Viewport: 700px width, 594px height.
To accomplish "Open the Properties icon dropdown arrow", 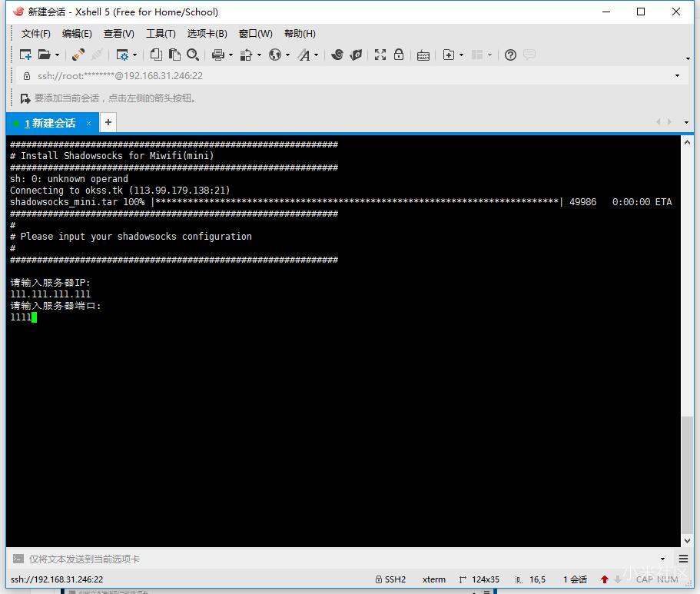I will [x=134, y=55].
